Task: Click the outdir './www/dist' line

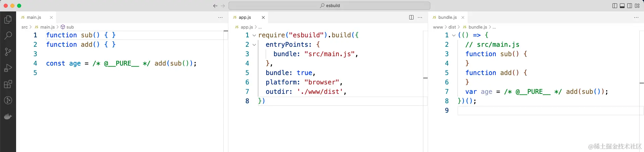Action: coord(306,91)
